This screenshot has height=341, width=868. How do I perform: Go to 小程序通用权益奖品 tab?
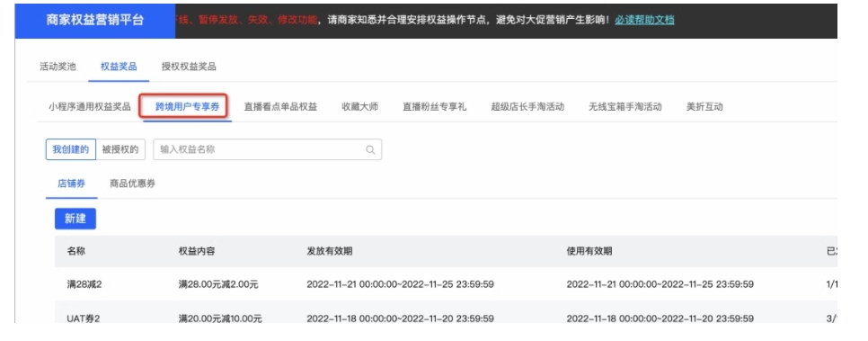click(x=90, y=107)
